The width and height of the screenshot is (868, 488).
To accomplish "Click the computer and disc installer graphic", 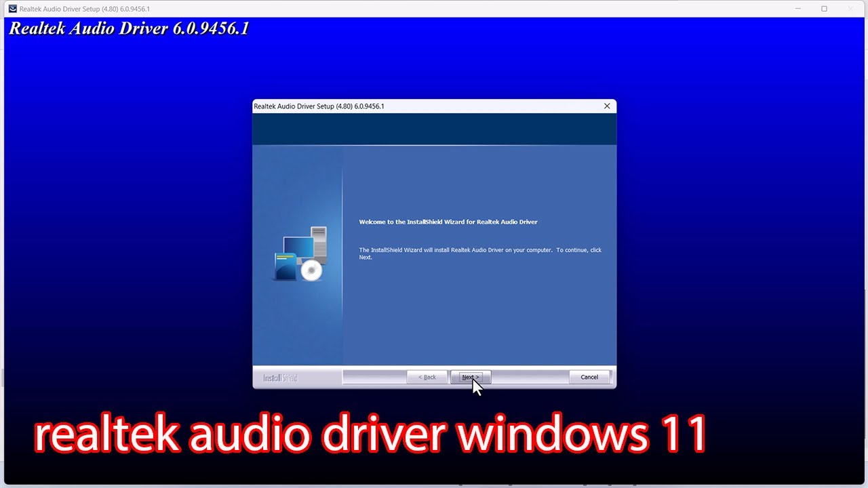I will click(300, 254).
